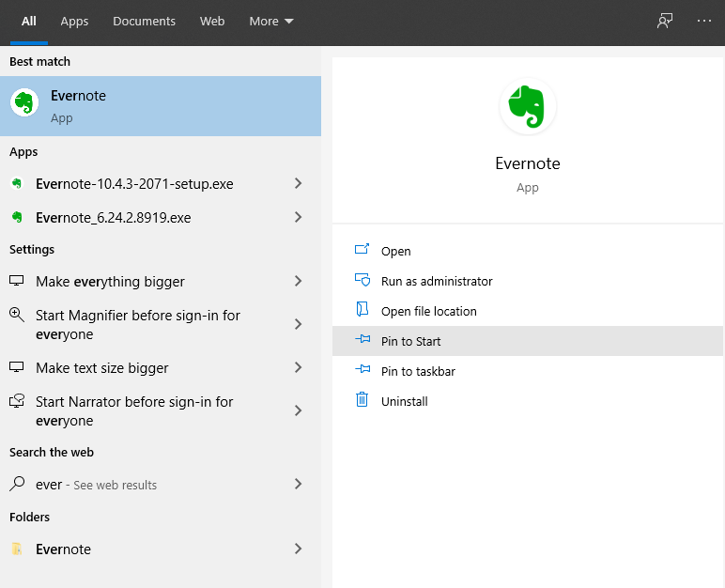
Task: Expand the Evernote-10.4.3-2071-setup.exe result arrow
Action: click(x=298, y=184)
